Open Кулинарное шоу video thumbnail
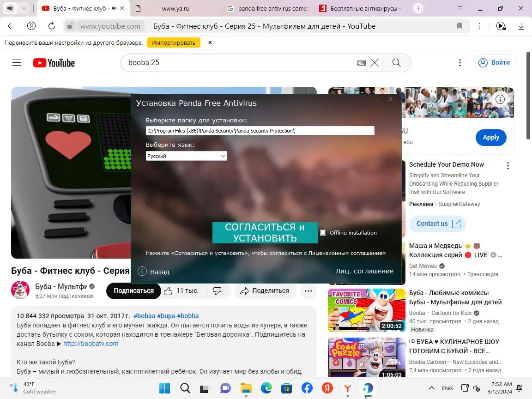The height and width of the screenshot is (399, 532). coord(366,357)
